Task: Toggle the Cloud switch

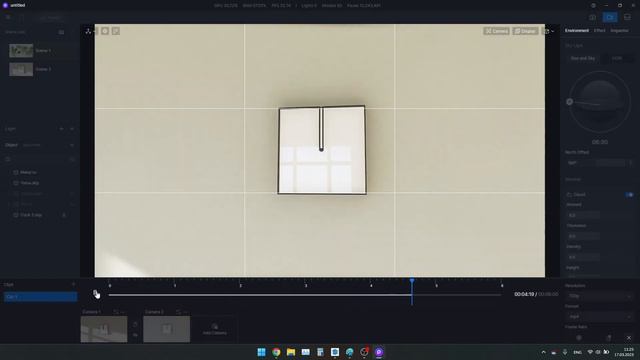Action: (629, 195)
